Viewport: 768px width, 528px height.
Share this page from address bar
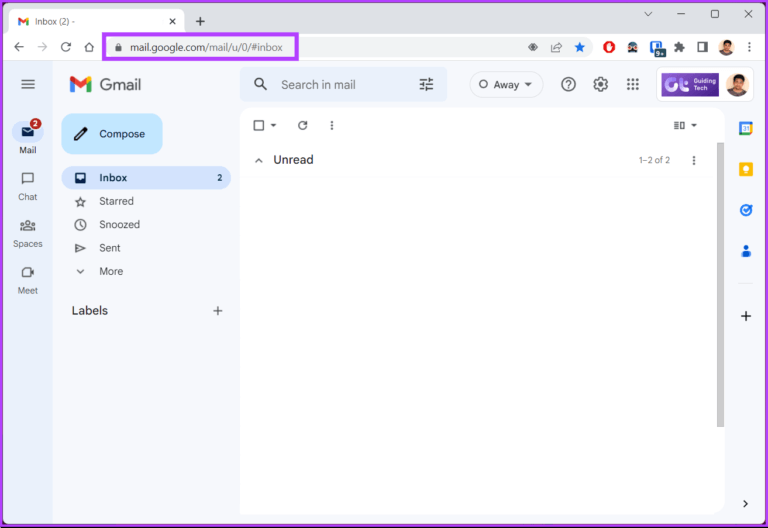pyautogui.click(x=556, y=47)
